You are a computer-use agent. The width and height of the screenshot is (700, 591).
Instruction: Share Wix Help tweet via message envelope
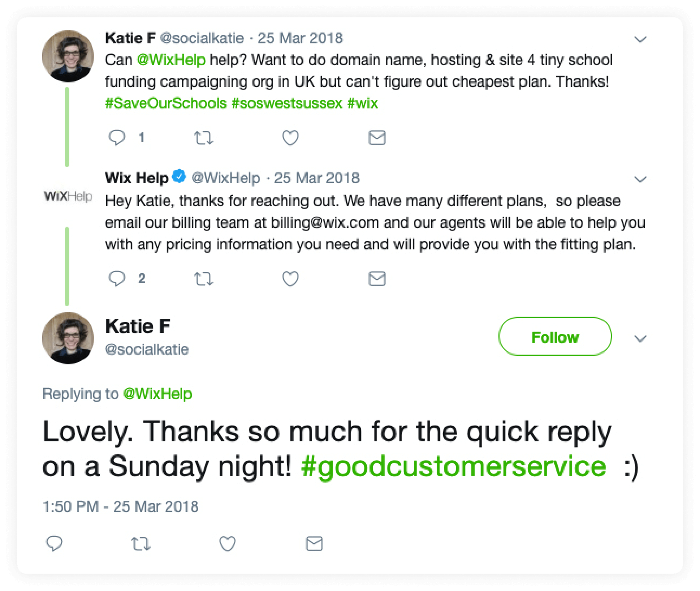pos(377,279)
